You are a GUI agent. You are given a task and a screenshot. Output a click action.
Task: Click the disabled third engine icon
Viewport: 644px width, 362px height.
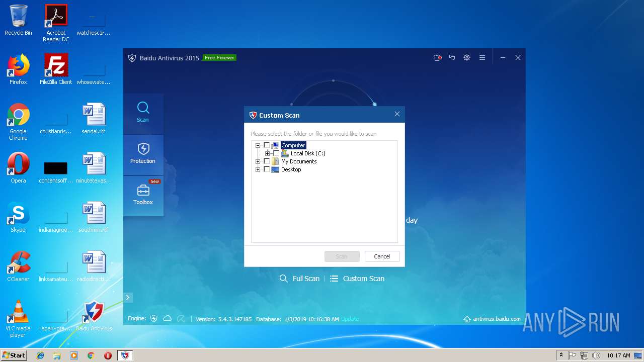(181, 319)
